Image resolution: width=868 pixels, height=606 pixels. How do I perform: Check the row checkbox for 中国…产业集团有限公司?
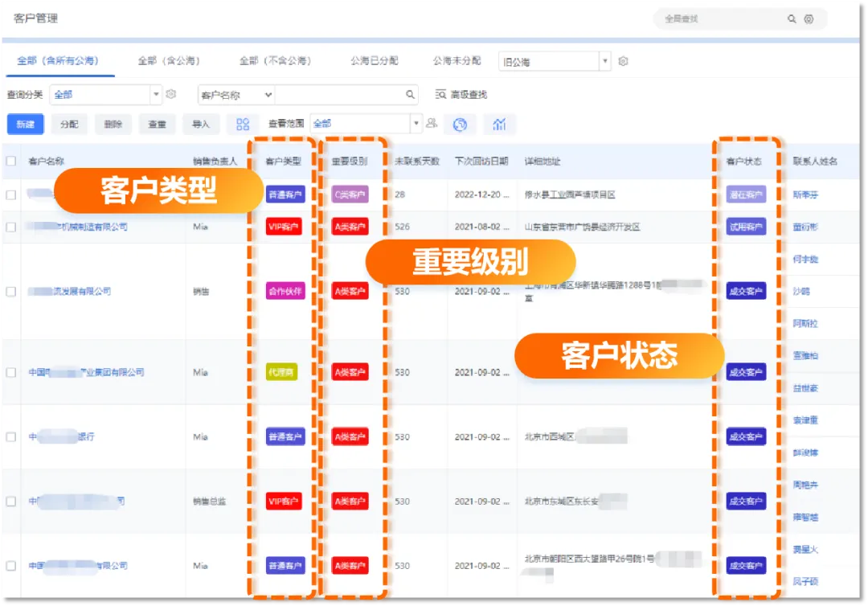11,373
